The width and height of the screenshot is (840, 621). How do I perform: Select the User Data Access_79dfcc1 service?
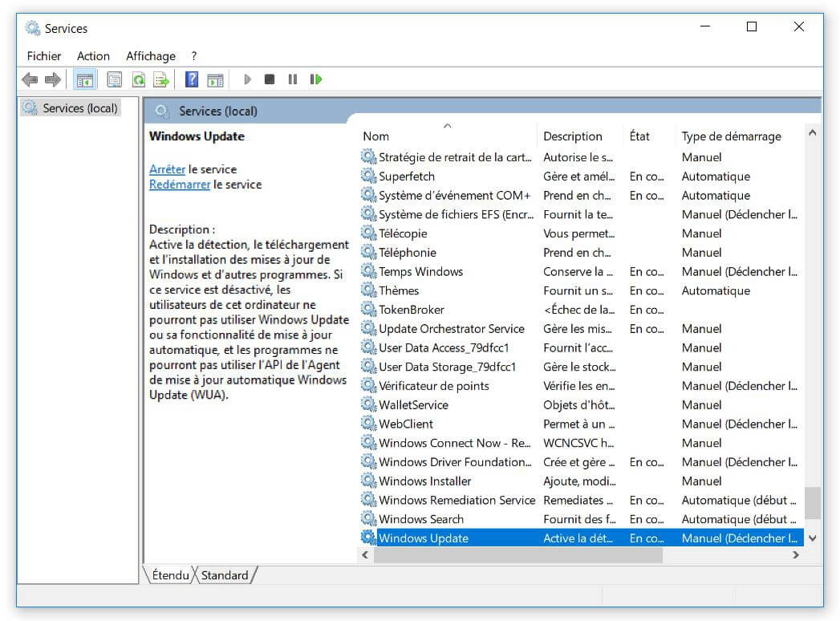coord(581,347)
